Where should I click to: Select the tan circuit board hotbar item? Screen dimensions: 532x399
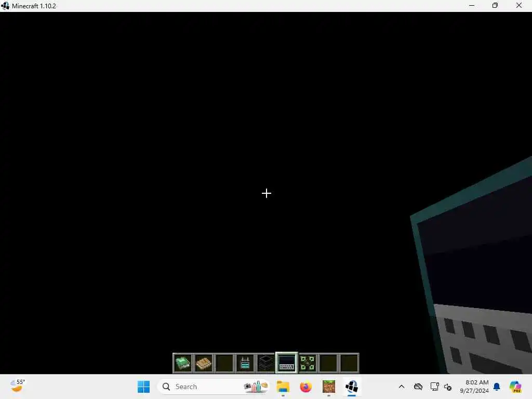pos(204,363)
